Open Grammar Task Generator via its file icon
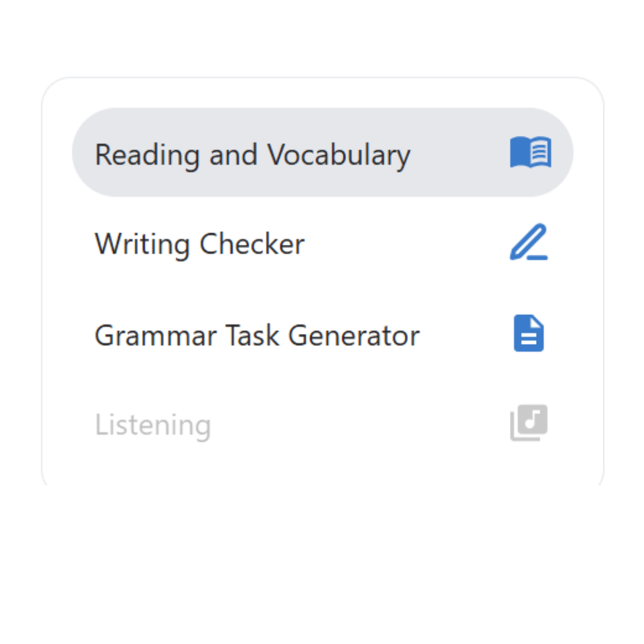 pos(528,334)
